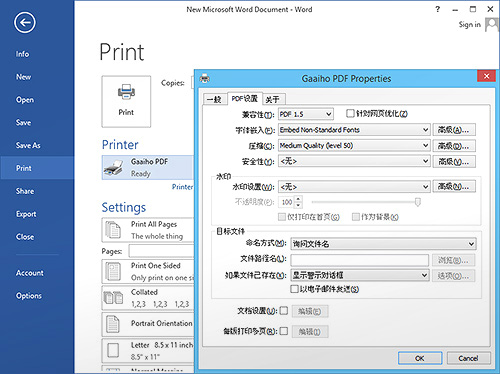This screenshot has width=500, height=374.
Task: Select the Gaaiho PDF printer icon
Action: (113, 168)
